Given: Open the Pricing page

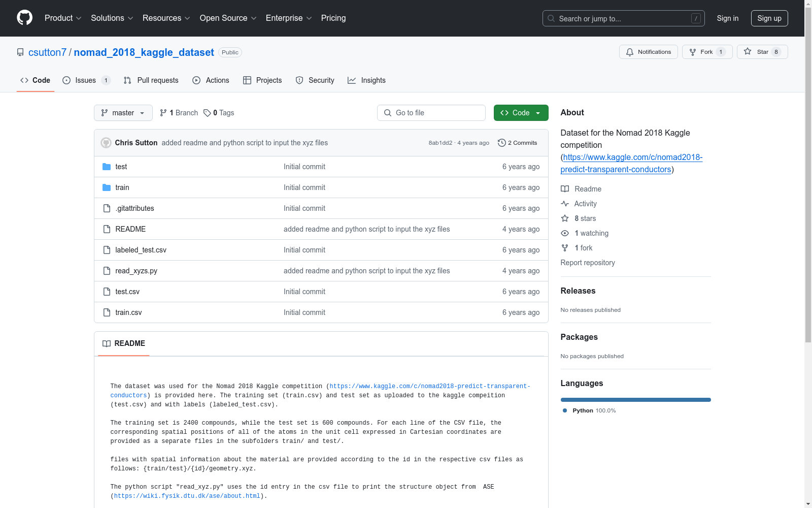Looking at the screenshot, I should point(333,18).
